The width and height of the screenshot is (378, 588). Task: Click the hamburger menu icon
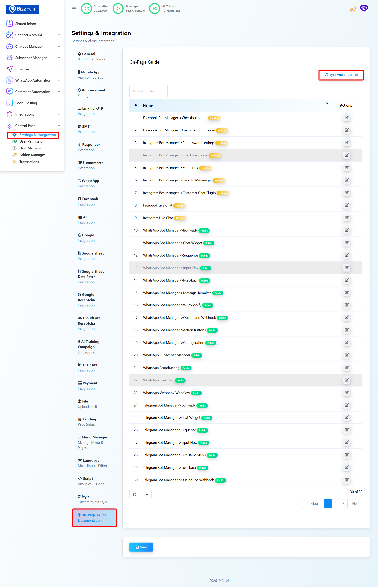coord(74,9)
